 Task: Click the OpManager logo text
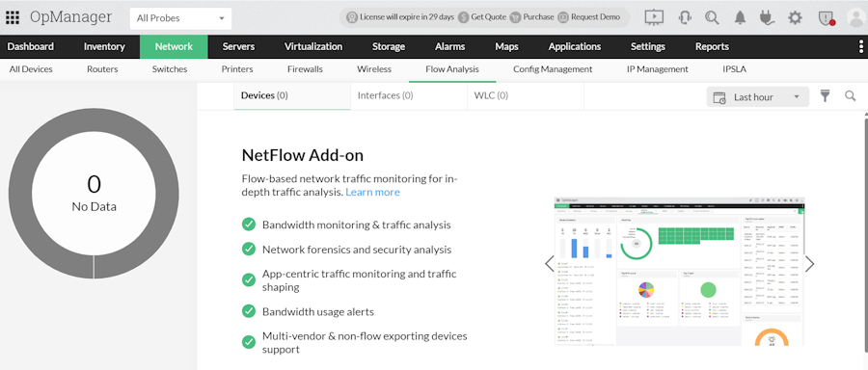(x=70, y=17)
